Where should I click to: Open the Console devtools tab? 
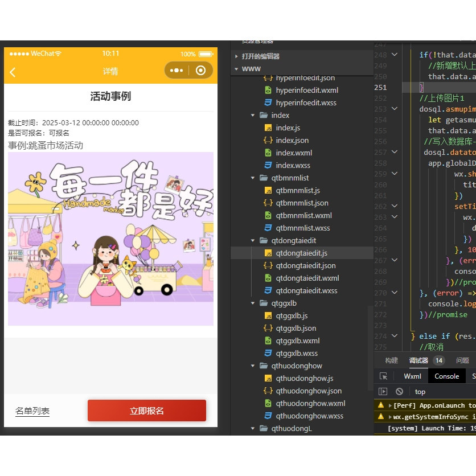click(x=446, y=376)
